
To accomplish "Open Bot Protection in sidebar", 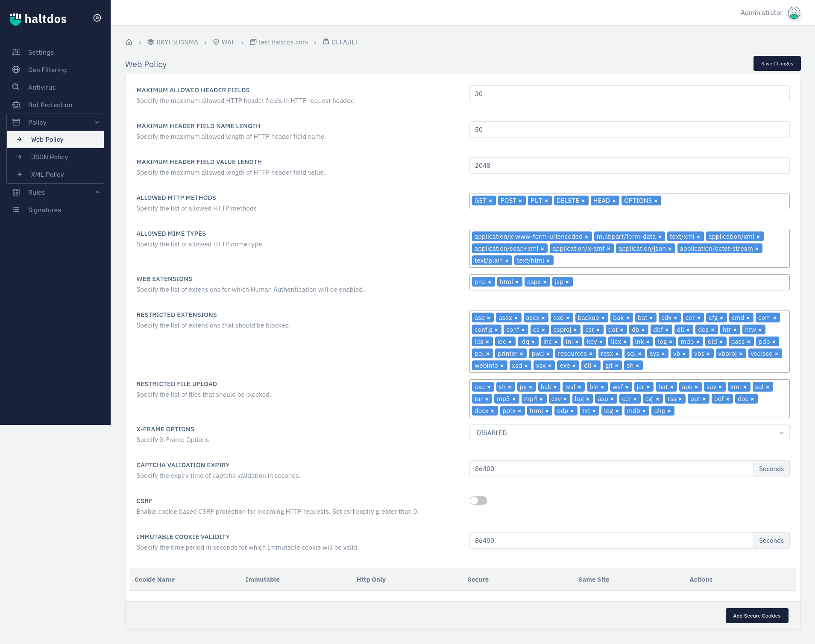I will (x=50, y=105).
